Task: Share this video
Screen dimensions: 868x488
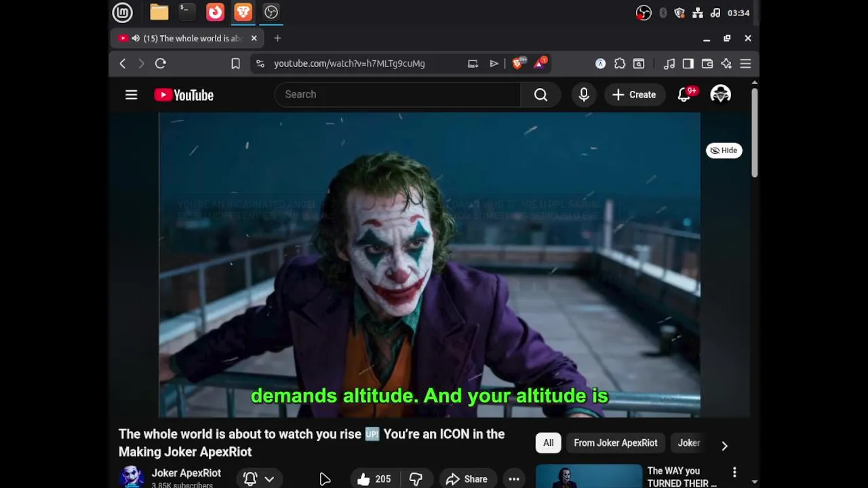Action: pyautogui.click(x=467, y=479)
